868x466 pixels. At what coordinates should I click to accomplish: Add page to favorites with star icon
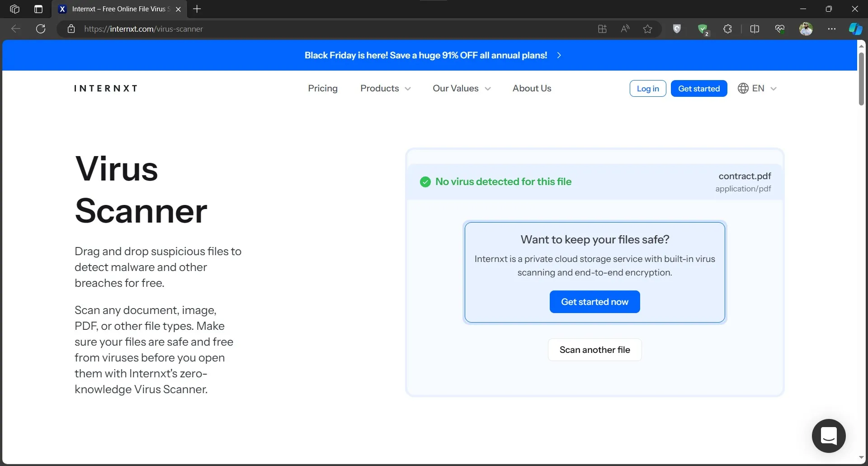(647, 29)
